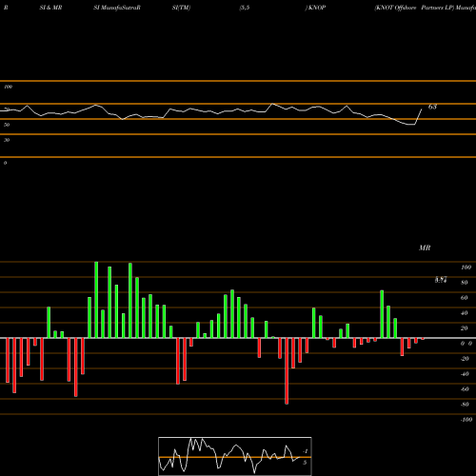476x476 pixels.
Task: Click the RSI axis label '30'
Action: pos(7,140)
